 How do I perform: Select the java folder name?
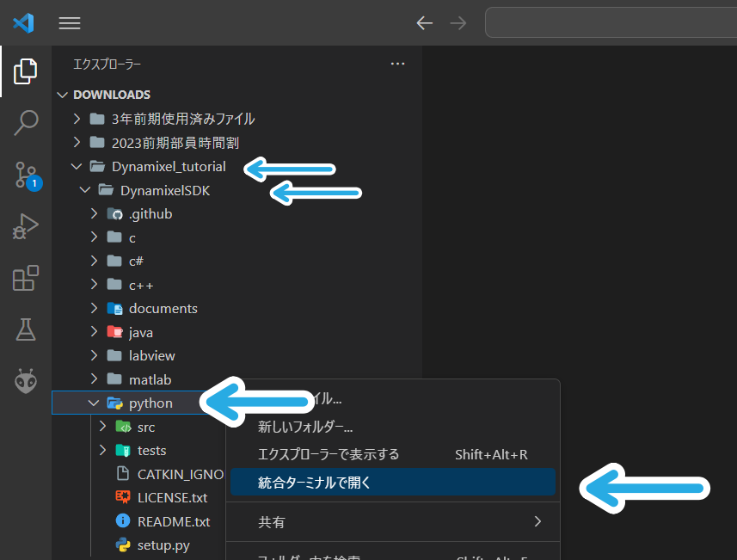140,332
